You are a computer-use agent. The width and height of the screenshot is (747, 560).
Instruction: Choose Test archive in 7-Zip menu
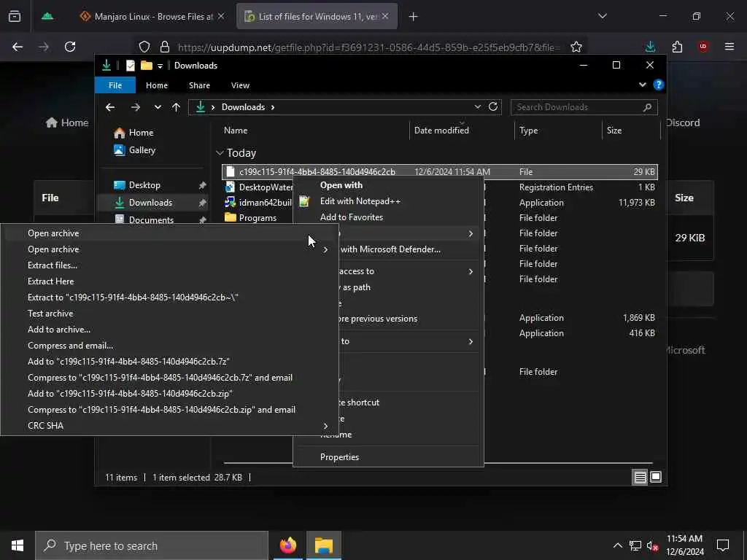(50, 314)
